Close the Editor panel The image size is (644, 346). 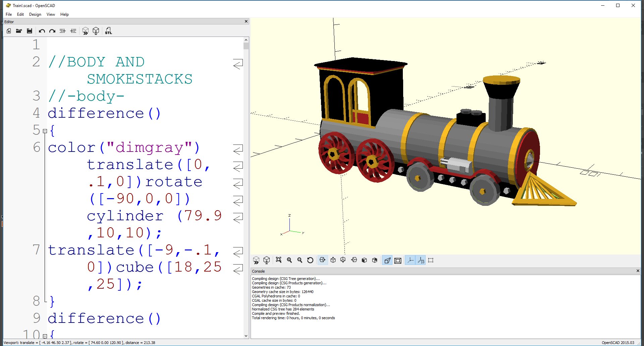(x=246, y=21)
